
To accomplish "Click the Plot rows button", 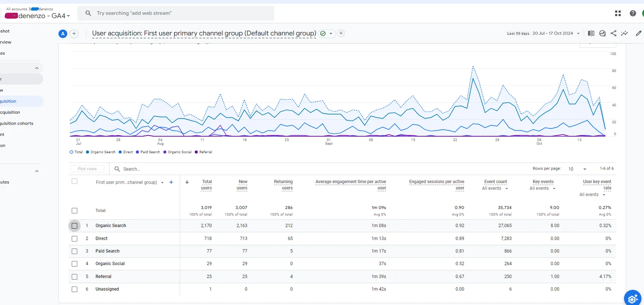I will [x=87, y=169].
